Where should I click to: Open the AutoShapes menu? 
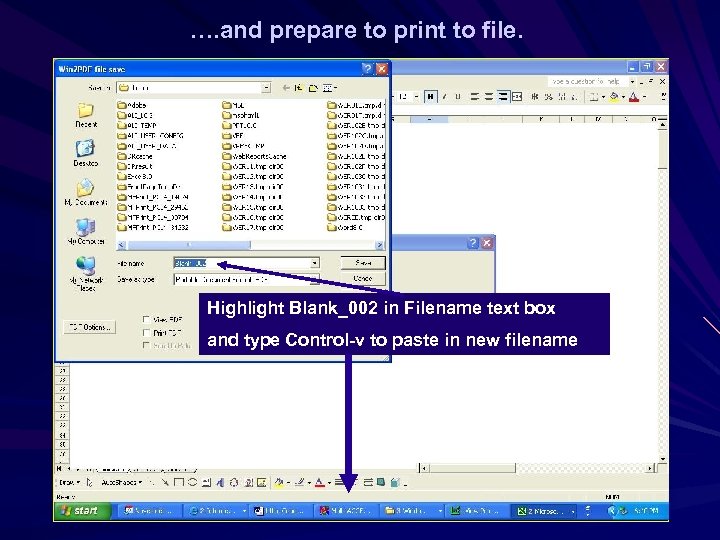(121, 482)
